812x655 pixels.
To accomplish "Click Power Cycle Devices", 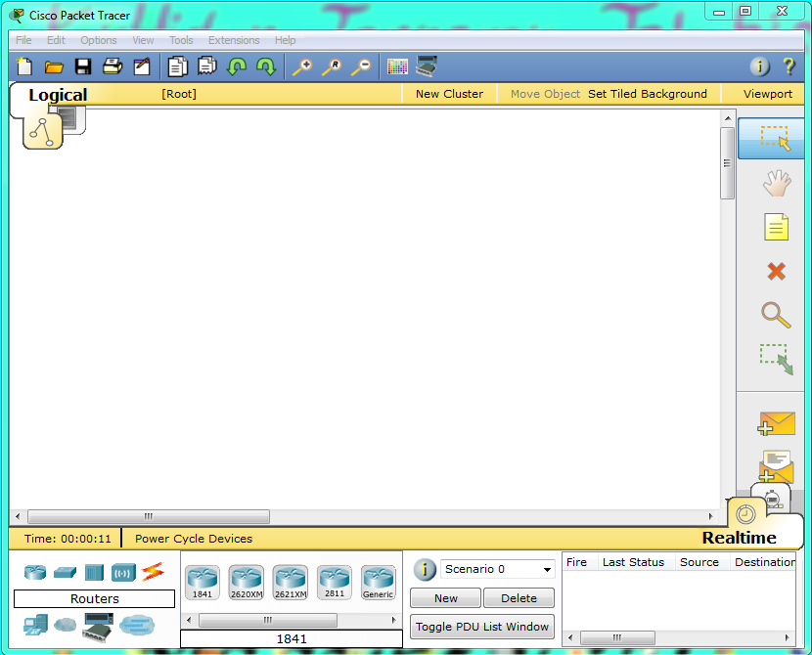I will coord(194,539).
